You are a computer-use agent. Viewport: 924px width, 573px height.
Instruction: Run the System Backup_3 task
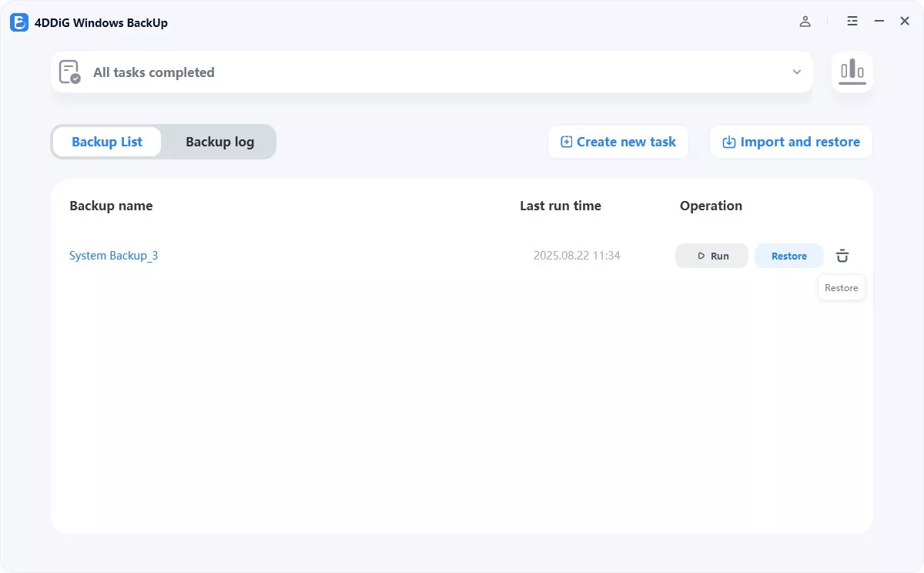pyautogui.click(x=711, y=256)
